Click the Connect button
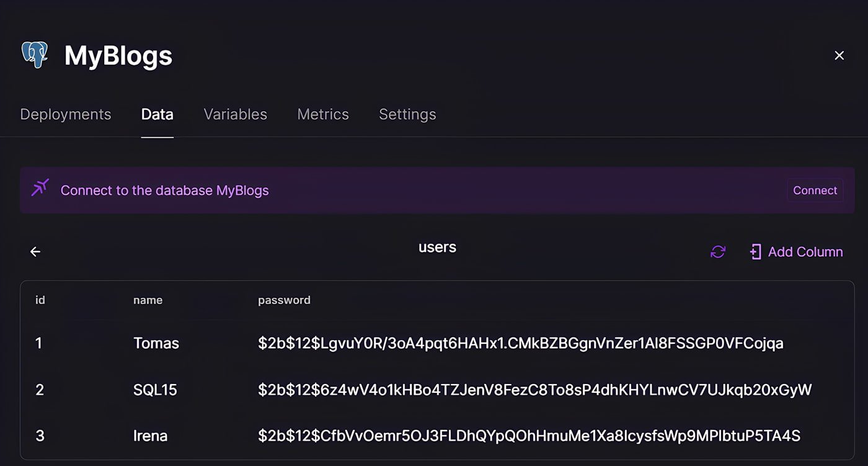This screenshot has height=466, width=868. click(x=815, y=190)
